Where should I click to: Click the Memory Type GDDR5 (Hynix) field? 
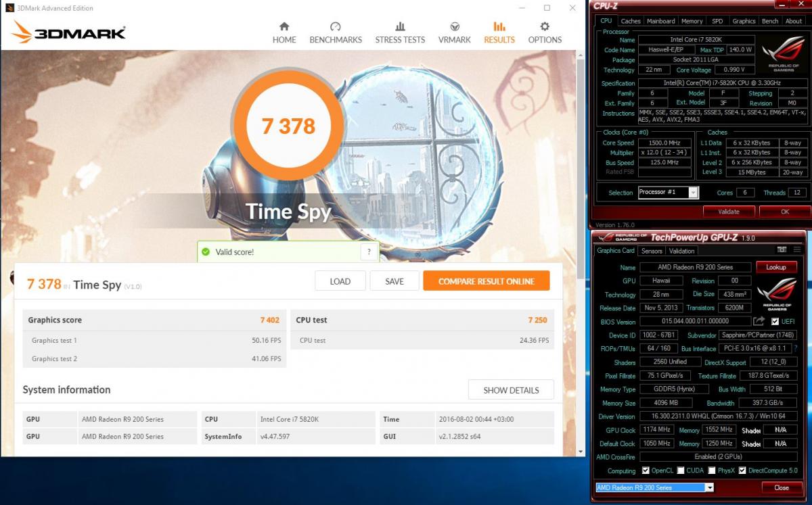pyautogui.click(x=673, y=389)
